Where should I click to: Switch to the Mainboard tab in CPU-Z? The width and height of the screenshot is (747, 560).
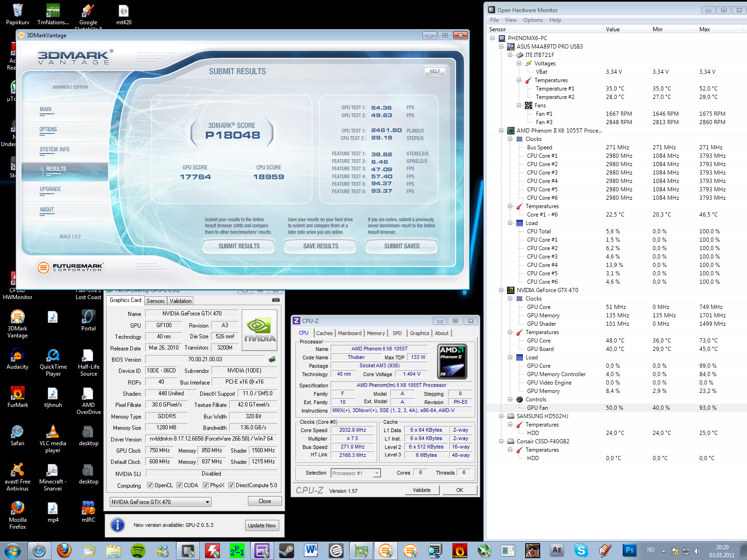coord(350,333)
